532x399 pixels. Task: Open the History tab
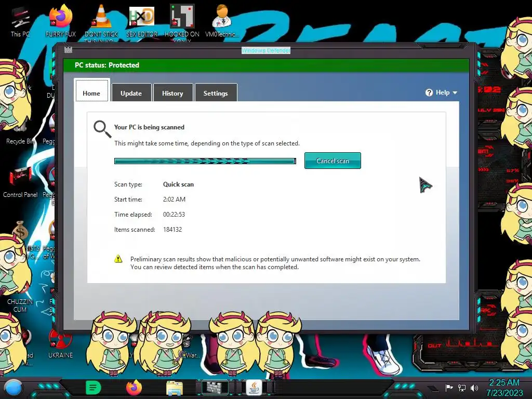tap(172, 92)
